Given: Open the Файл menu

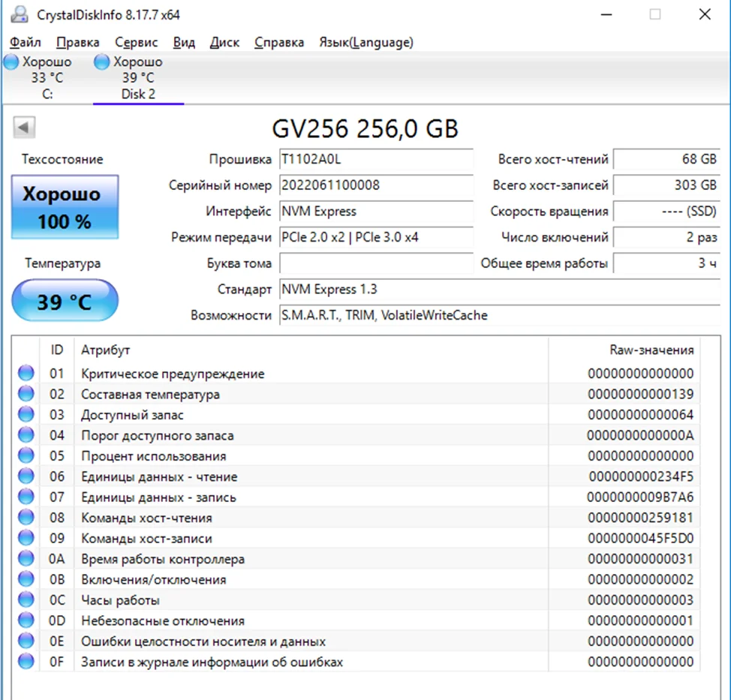Looking at the screenshot, I should click(x=26, y=42).
